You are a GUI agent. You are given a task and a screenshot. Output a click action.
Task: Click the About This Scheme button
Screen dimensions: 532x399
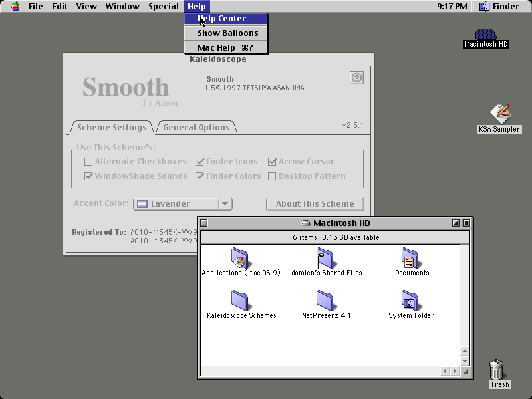(x=315, y=204)
